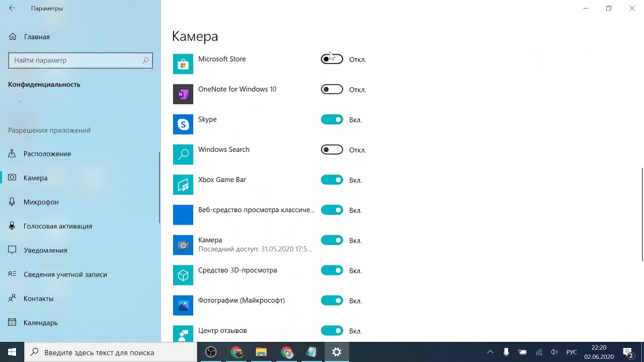Click the Камера app icon in list

pos(183,245)
